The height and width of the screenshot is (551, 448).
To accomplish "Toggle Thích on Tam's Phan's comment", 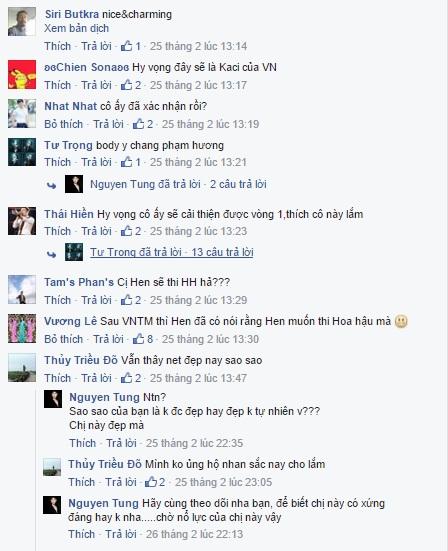I will pyautogui.click(x=58, y=300).
